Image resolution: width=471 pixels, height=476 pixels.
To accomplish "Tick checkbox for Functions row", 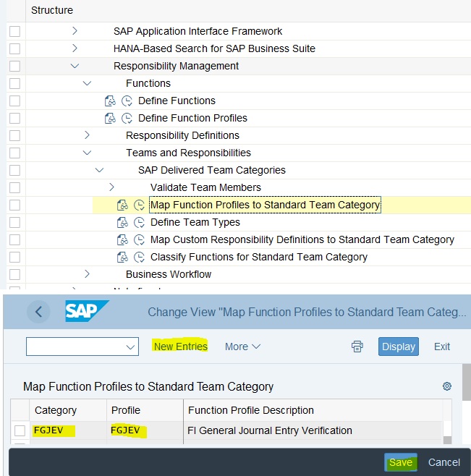I will point(15,83).
